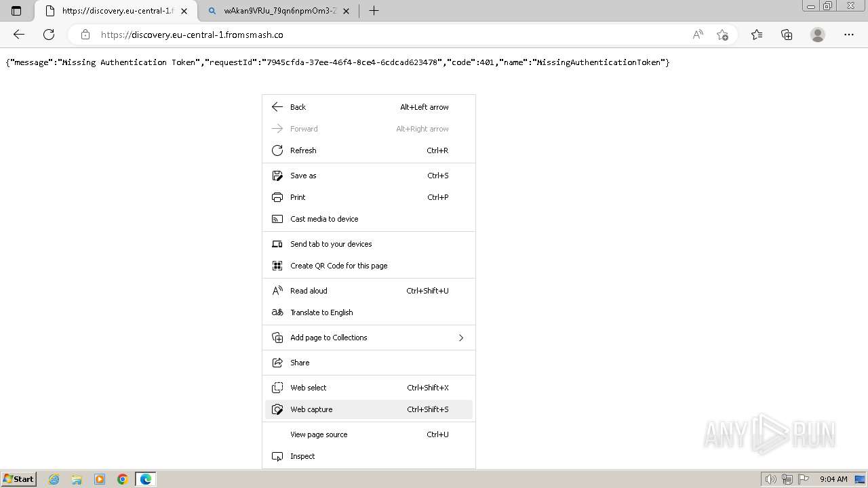Choose Web capture in context menu
Viewport: 868px width, 488px height.
click(x=369, y=409)
